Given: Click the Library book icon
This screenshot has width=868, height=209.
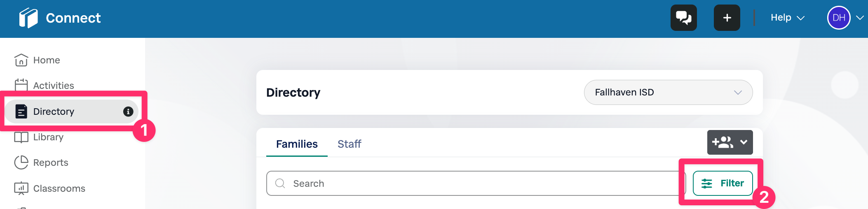Looking at the screenshot, I should coord(21,137).
